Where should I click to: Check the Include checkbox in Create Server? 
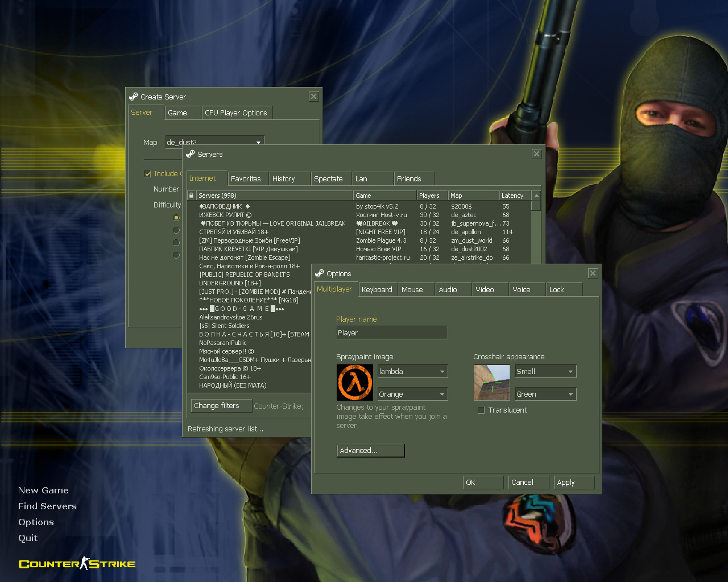147,173
